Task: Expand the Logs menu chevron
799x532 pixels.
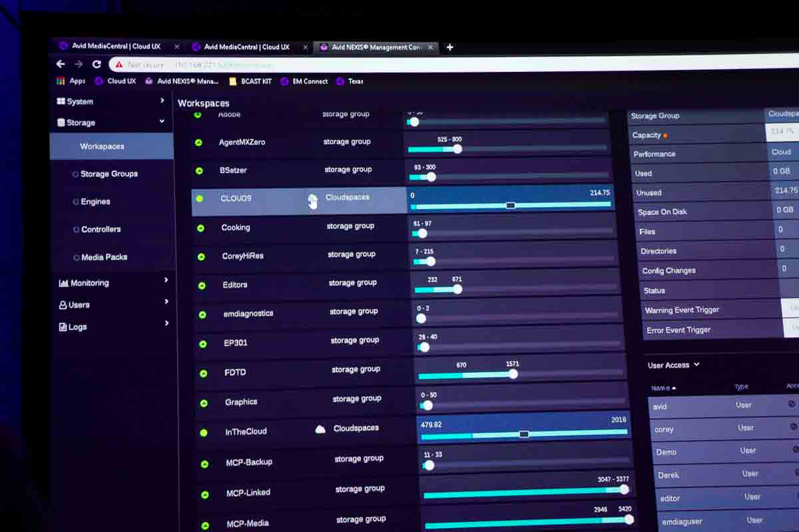Action: [x=167, y=323]
